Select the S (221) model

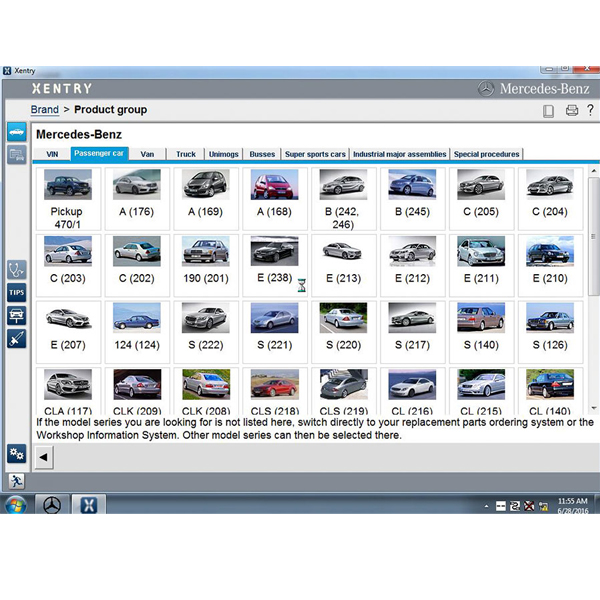tap(275, 332)
